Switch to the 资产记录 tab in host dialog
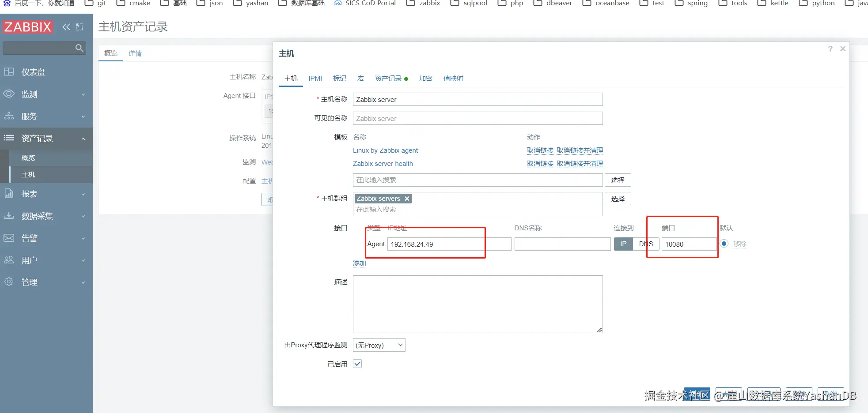This screenshot has height=413, width=868. [x=391, y=79]
